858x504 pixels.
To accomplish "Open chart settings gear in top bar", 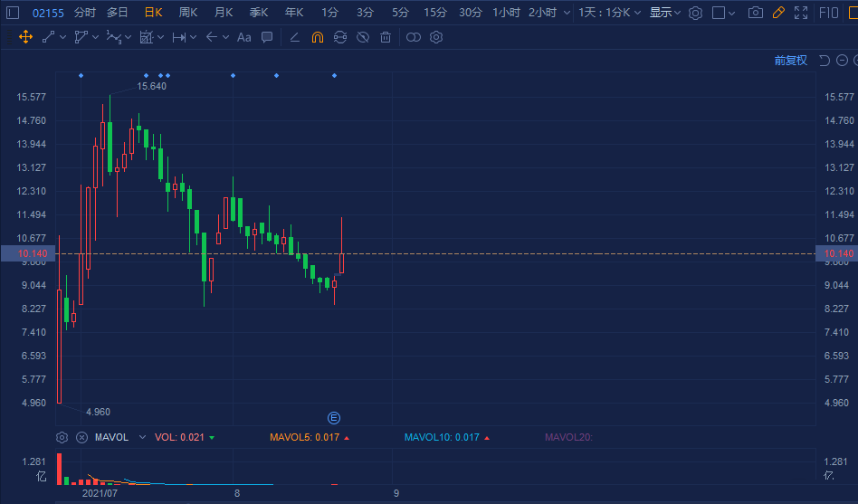I will pos(695,13).
